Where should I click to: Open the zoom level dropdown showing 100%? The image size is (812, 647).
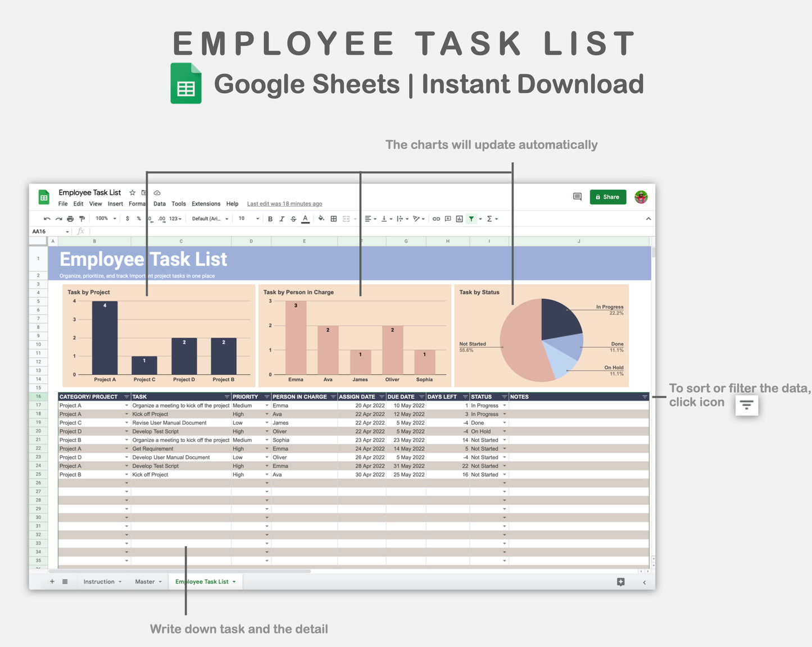pyautogui.click(x=105, y=218)
